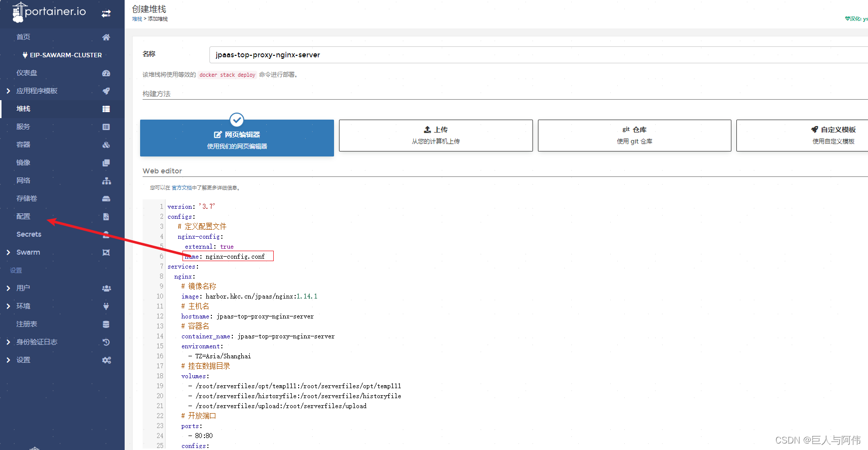
Task: Click 'version: 3.7' line
Action: click(191, 207)
